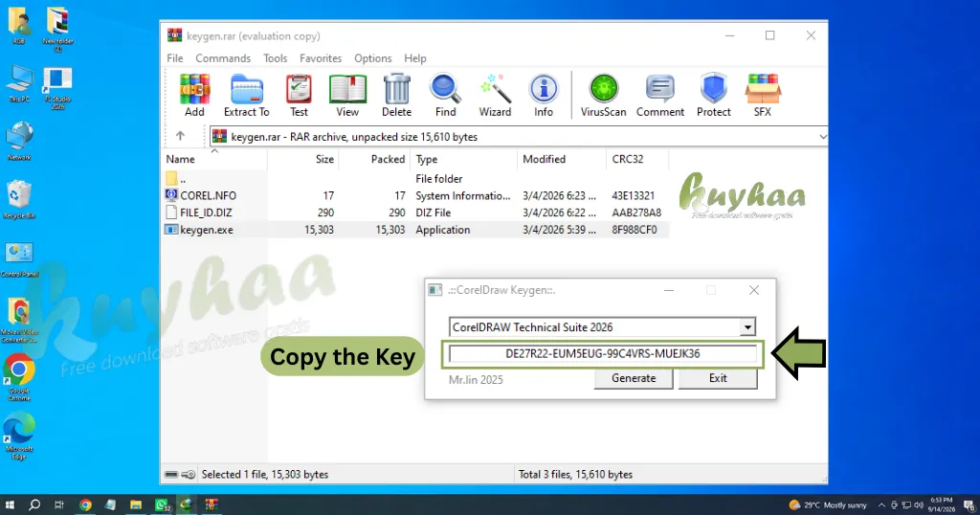
Task: Sort by the Type column header
Action: [x=464, y=159]
